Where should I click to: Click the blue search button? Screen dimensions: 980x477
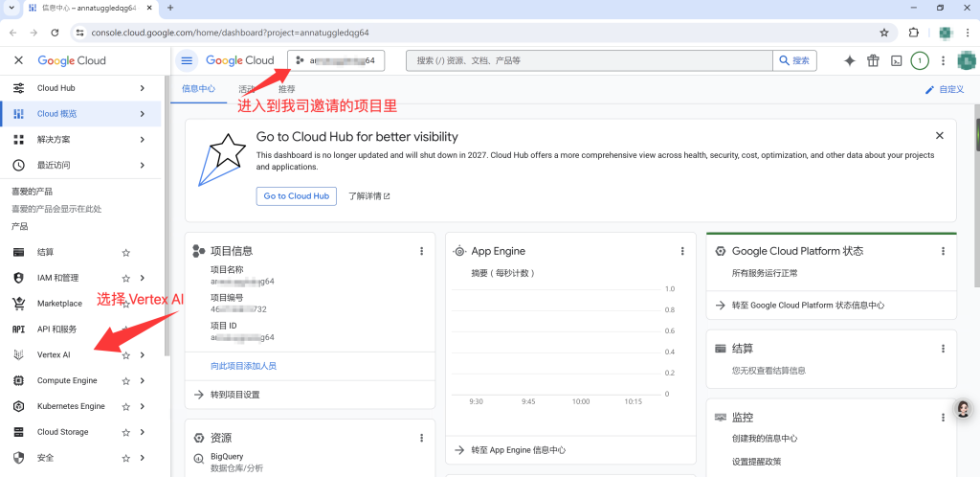795,60
